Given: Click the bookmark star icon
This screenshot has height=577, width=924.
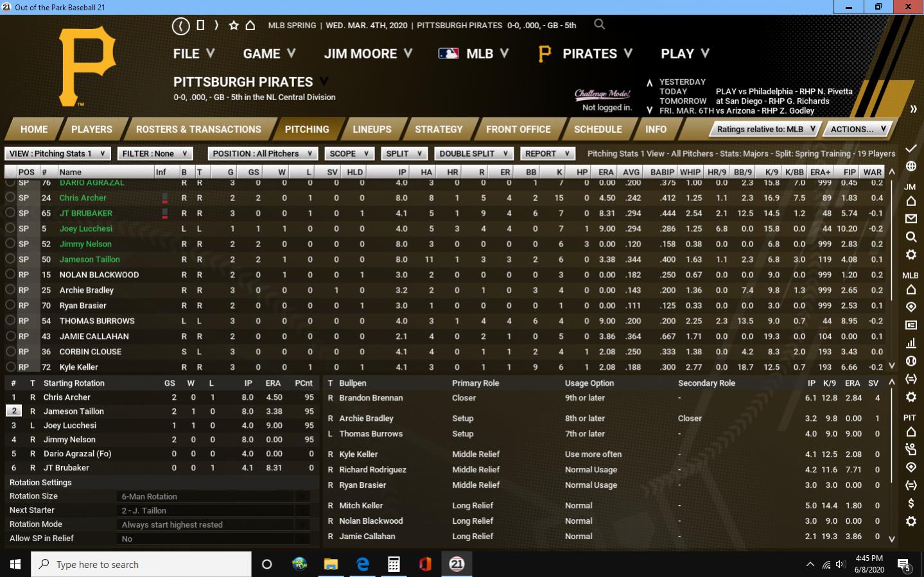Looking at the screenshot, I should tap(234, 26).
